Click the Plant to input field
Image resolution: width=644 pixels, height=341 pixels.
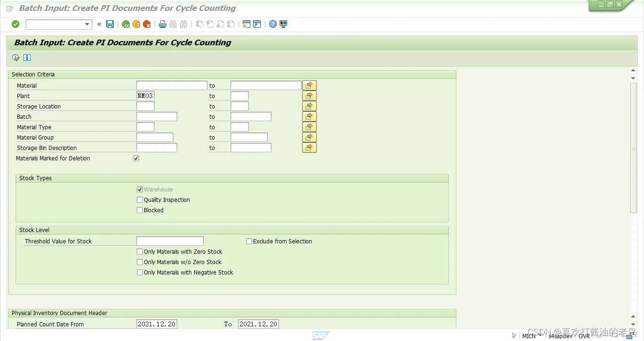tap(239, 96)
